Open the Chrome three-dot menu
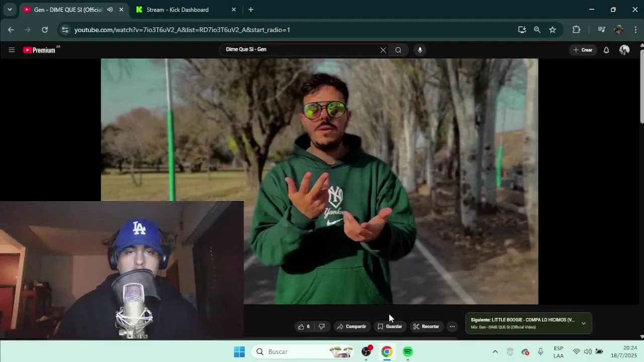The width and height of the screenshot is (644, 362). coord(636,30)
